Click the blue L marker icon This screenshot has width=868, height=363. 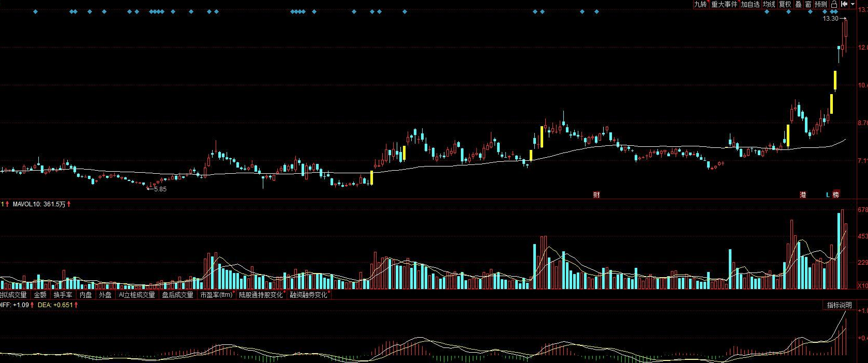pyautogui.click(x=828, y=195)
